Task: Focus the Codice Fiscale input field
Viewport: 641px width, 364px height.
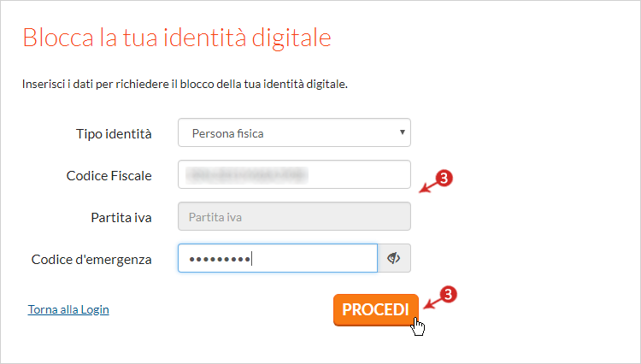Action: click(294, 174)
